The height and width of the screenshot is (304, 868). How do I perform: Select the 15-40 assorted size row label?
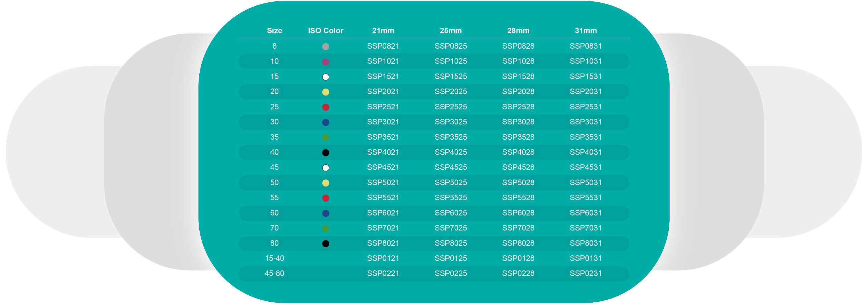click(x=274, y=259)
